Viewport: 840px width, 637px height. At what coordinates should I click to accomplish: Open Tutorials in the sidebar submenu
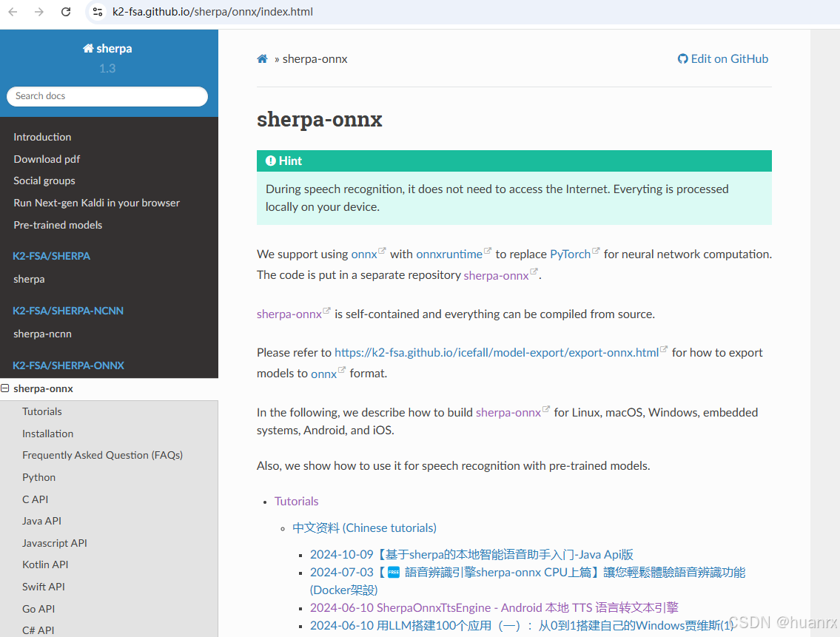pos(41,411)
